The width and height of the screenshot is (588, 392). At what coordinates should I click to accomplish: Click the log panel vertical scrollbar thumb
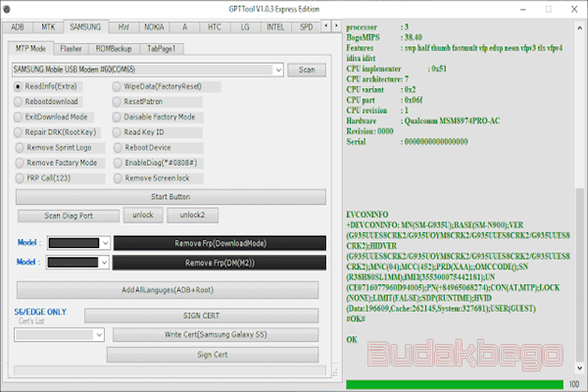(580, 273)
